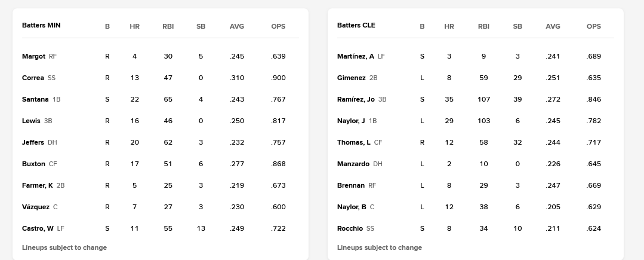The image size is (644, 260).
Task: Click Correa in the MIN lineup
Action: point(33,78)
